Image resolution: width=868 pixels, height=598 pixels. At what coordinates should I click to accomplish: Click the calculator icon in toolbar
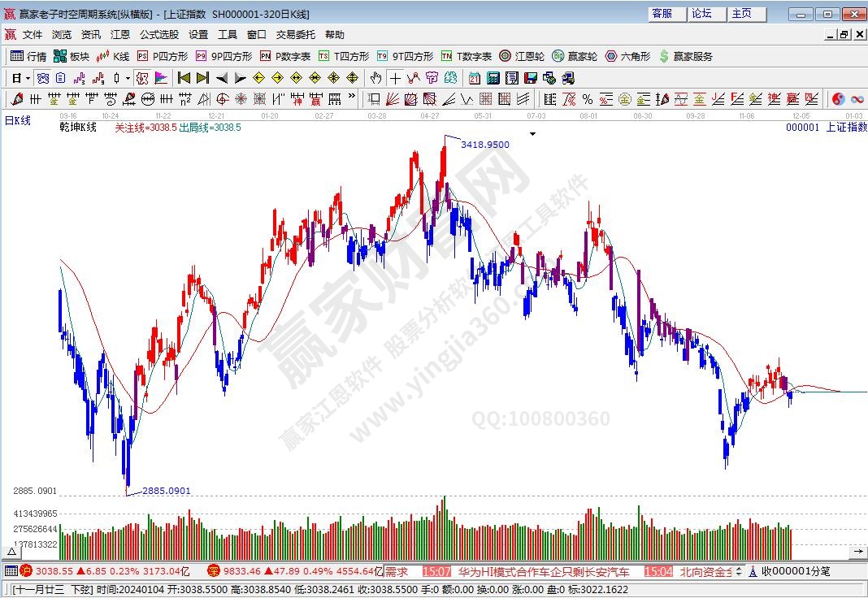[493, 78]
